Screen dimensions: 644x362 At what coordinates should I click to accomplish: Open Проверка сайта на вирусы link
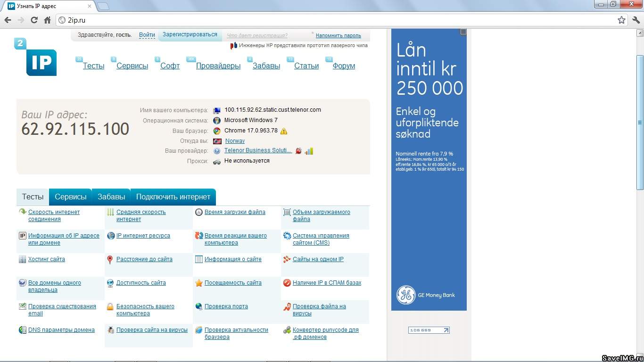tap(152, 330)
